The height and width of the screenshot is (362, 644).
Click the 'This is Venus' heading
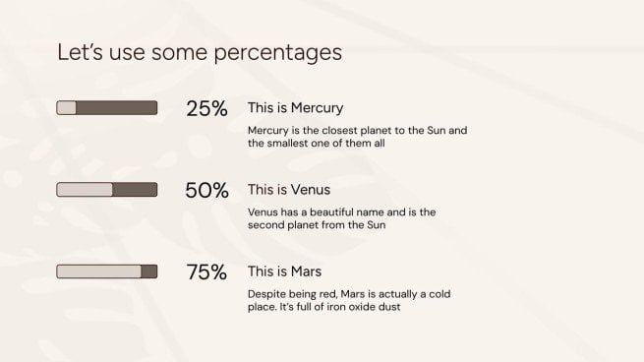click(289, 190)
